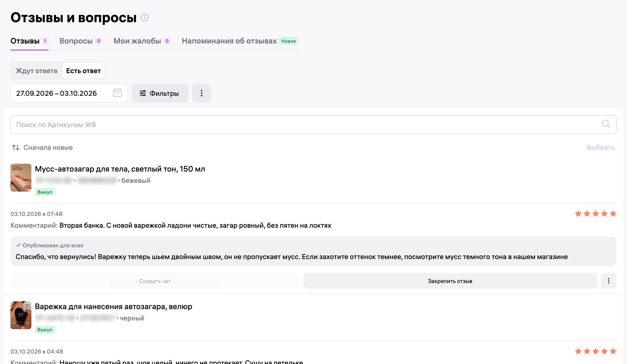
Task: Open the three-dot menu next to Фильтры
Action: pyautogui.click(x=202, y=93)
